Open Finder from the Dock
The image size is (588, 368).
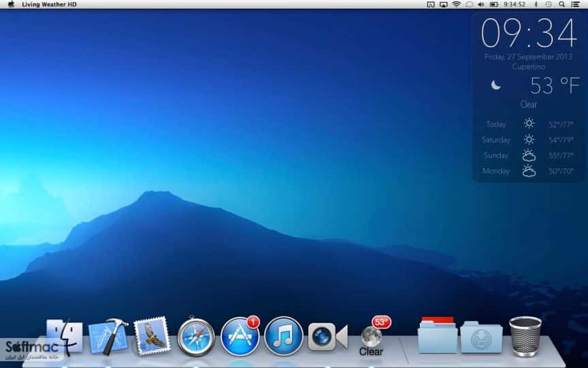pos(65,337)
